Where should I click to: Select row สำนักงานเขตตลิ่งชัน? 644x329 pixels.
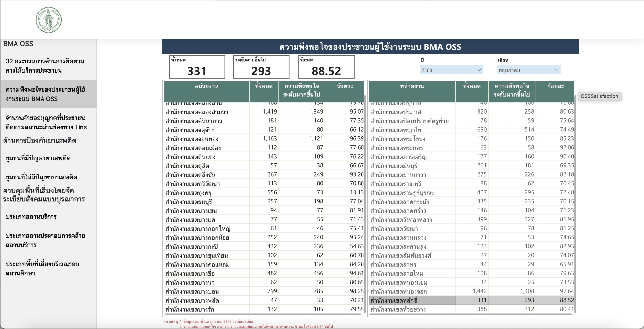point(264,175)
